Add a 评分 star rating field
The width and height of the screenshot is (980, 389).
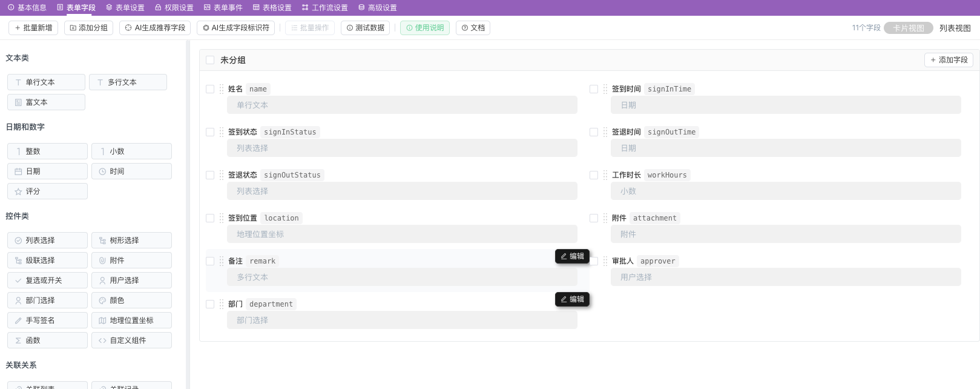[47, 191]
